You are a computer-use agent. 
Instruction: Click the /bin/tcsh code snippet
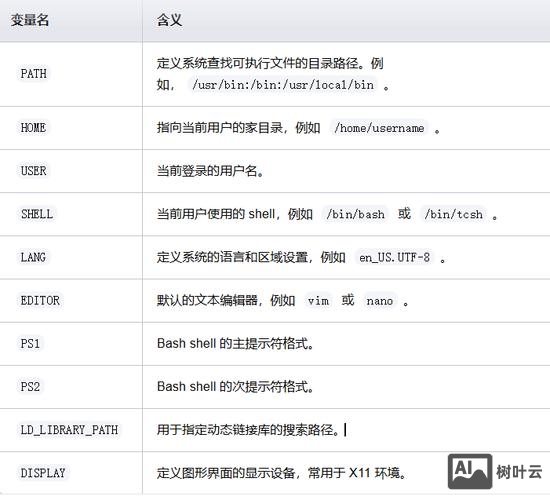pyautogui.click(x=454, y=214)
